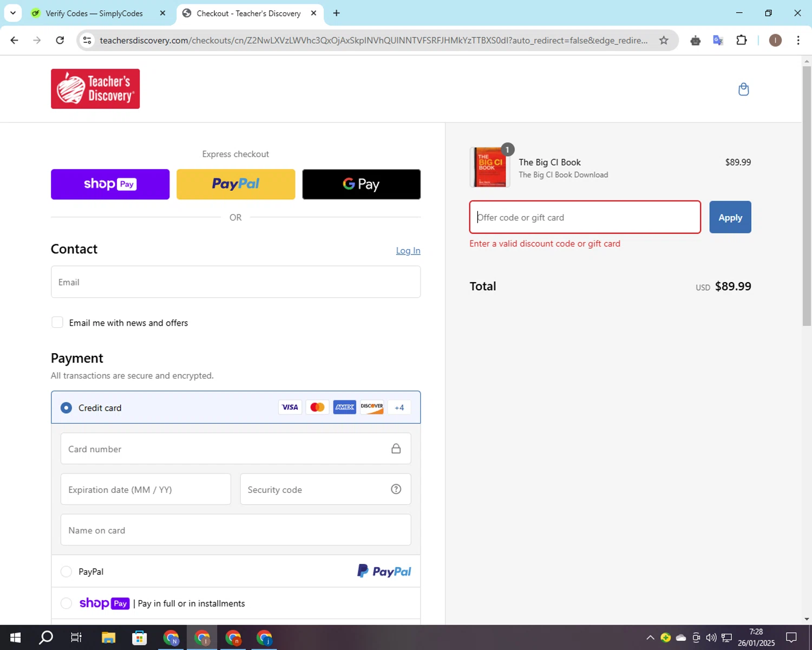Open the Chrome three-dot menu
The image size is (812, 650).
798,40
